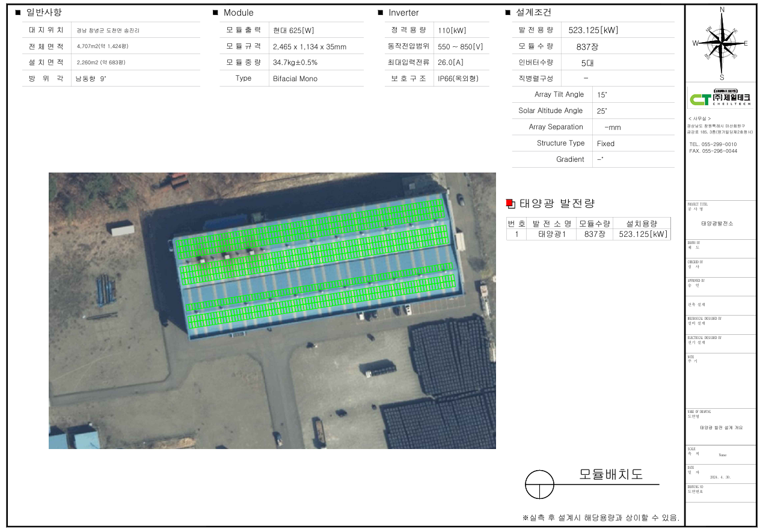Click the Array Tilt Angle 15° value

[602, 95]
